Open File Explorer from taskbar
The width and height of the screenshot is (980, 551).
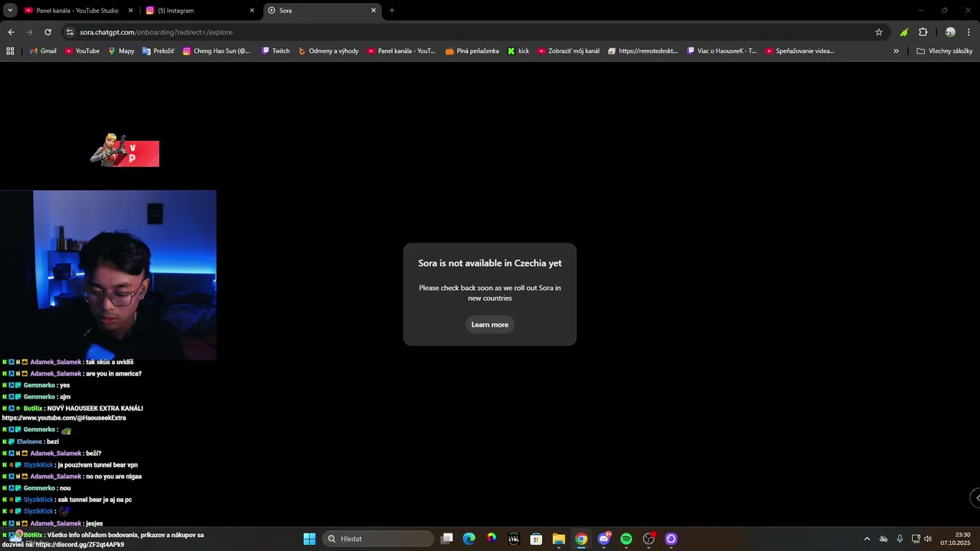point(559,539)
